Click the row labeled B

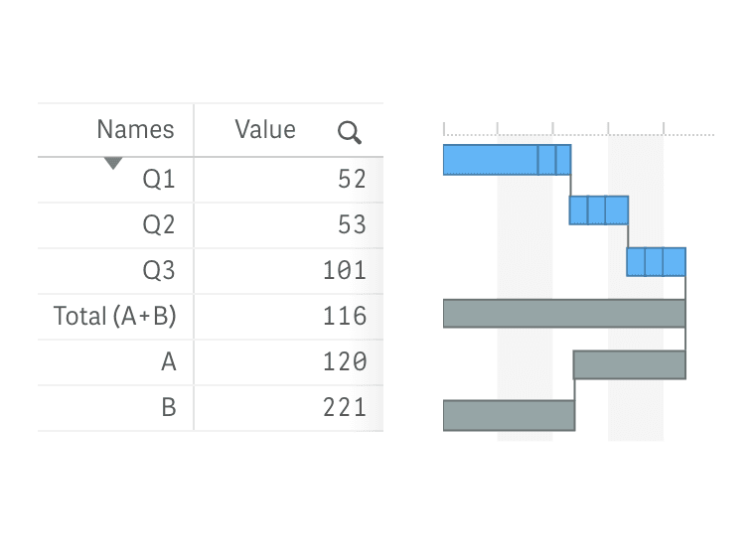coord(169,407)
